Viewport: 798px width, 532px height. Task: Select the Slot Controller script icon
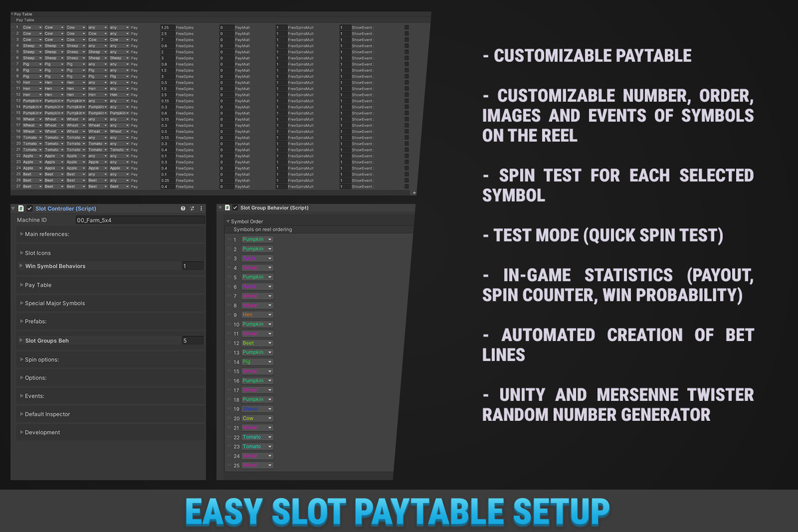click(x=21, y=207)
